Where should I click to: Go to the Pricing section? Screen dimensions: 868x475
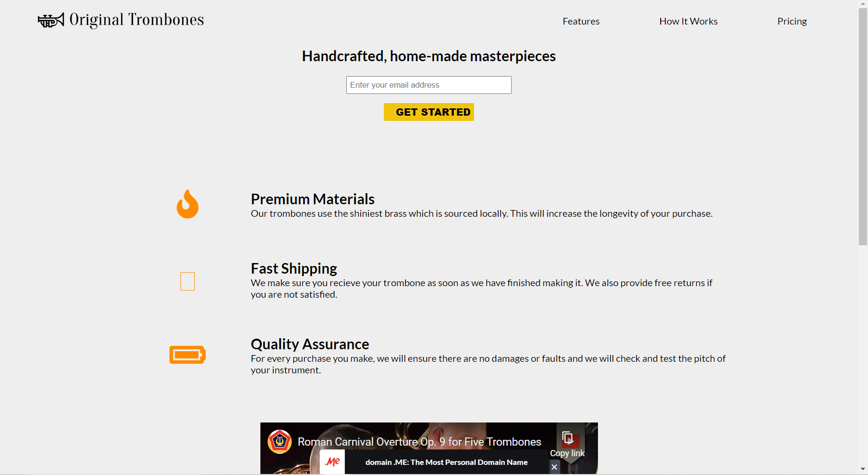point(792,21)
